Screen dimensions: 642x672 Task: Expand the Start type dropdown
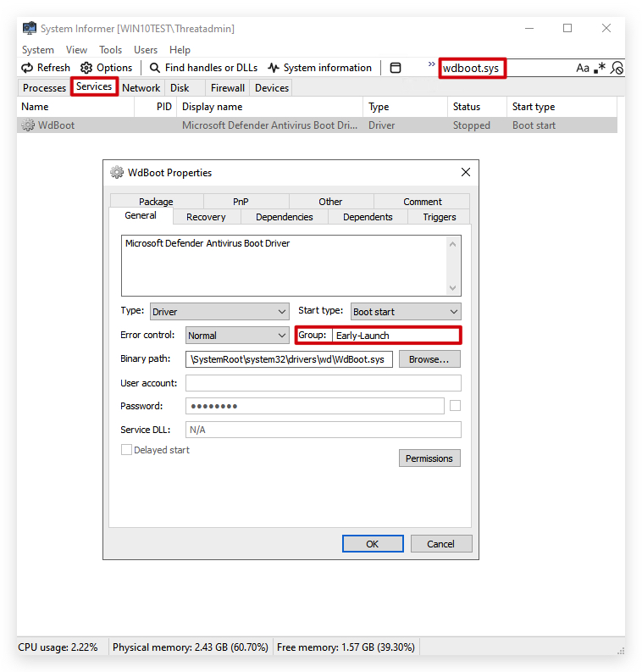click(406, 312)
